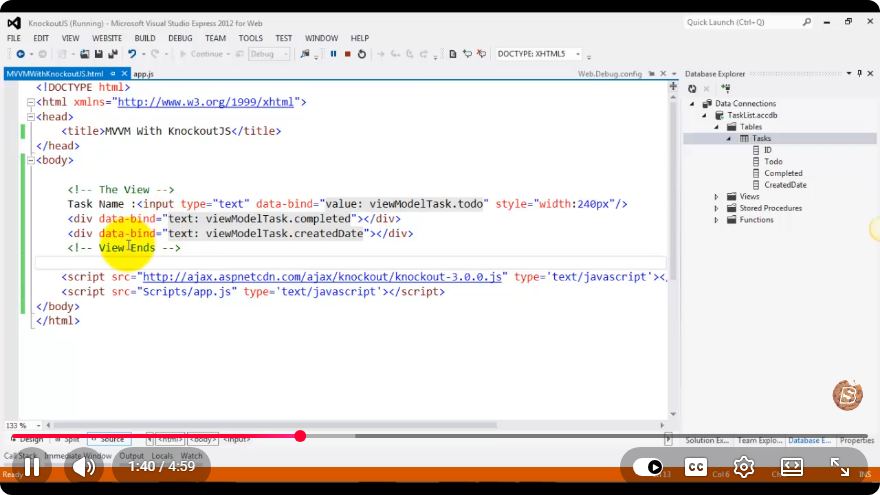Click the Connect to Database icon
Screen dimensions: 880x495
click(726, 89)
